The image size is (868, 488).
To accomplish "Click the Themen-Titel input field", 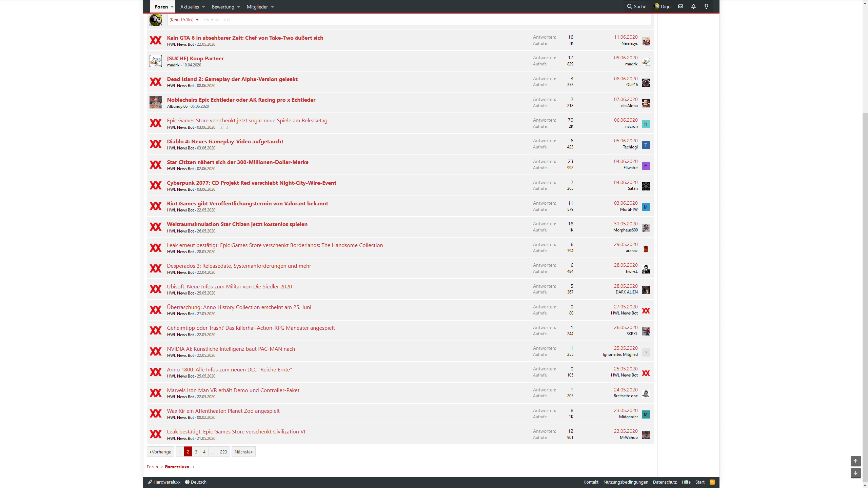I will tap(426, 20).
